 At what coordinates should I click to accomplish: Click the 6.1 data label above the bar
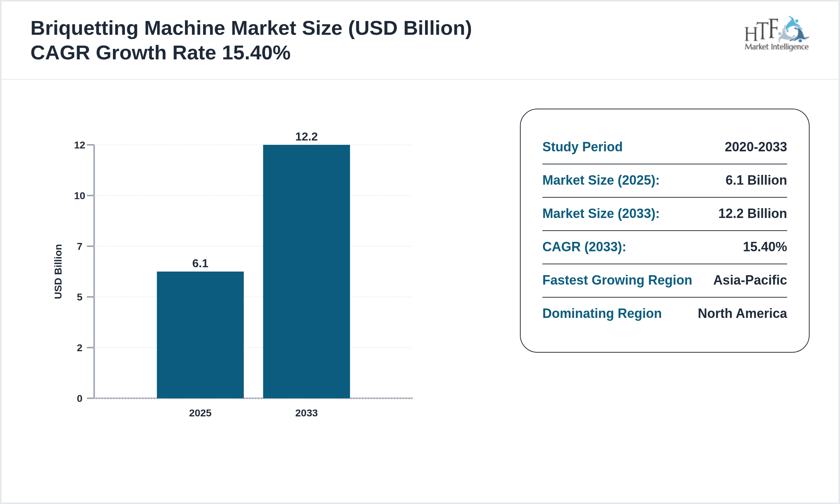click(x=200, y=264)
